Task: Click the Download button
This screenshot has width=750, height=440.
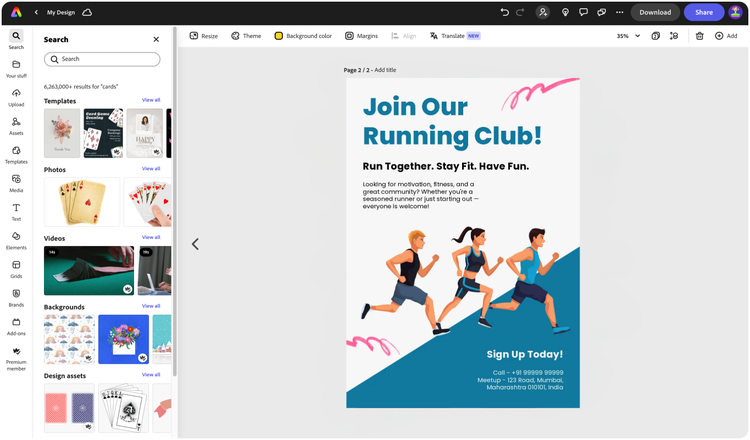Action: coord(655,12)
